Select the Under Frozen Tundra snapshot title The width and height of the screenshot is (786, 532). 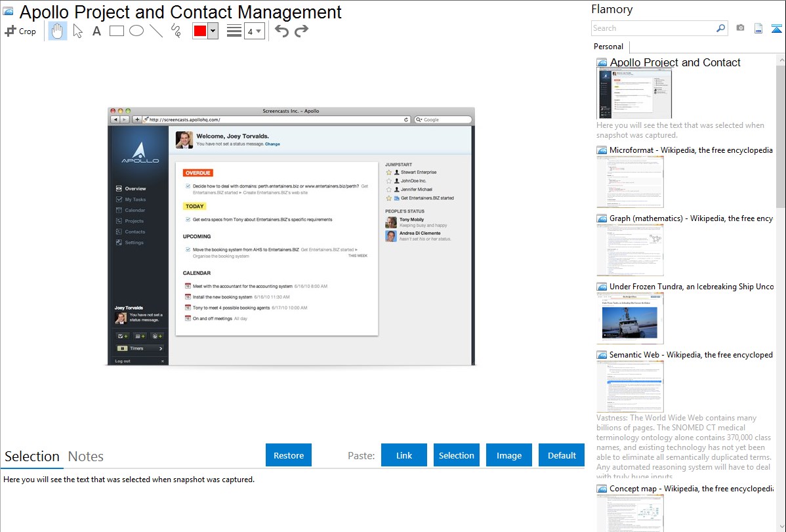[692, 286]
